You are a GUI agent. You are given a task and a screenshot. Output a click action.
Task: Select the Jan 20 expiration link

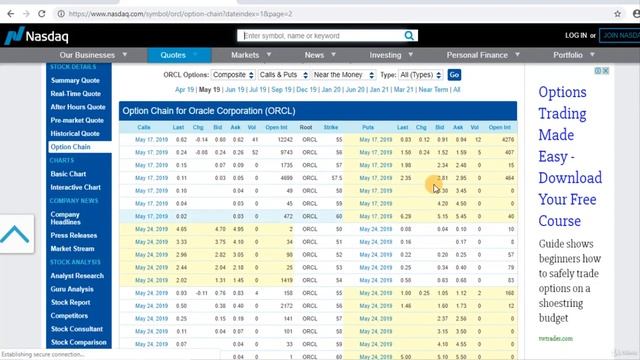(331, 89)
